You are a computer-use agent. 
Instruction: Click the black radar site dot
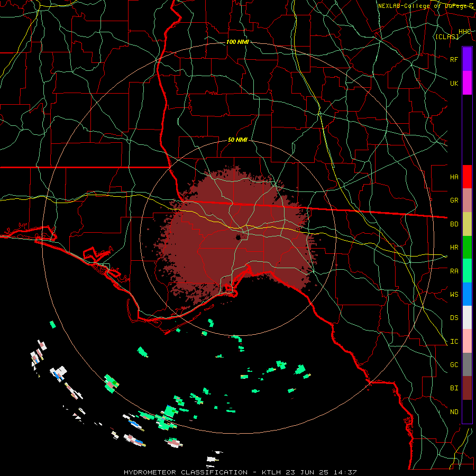239,237
